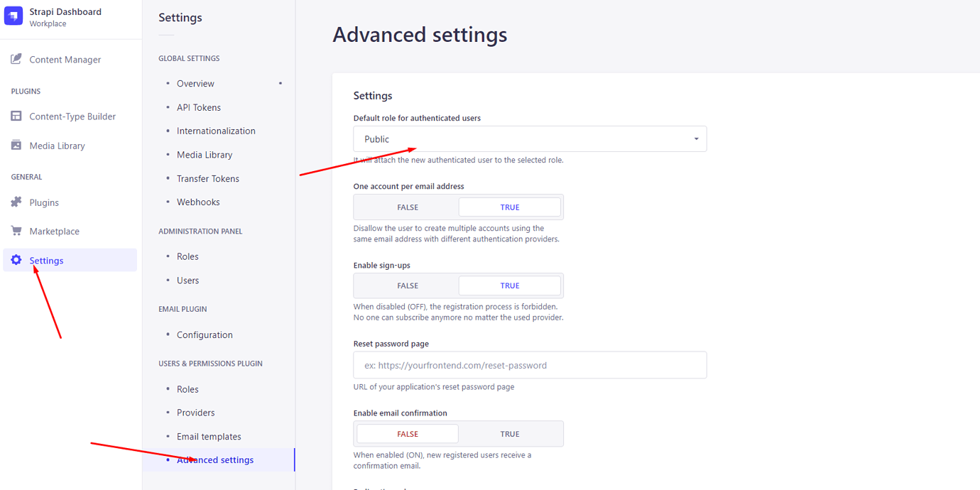The image size is (980, 490).
Task: Open Internationalization settings
Action: point(216,131)
